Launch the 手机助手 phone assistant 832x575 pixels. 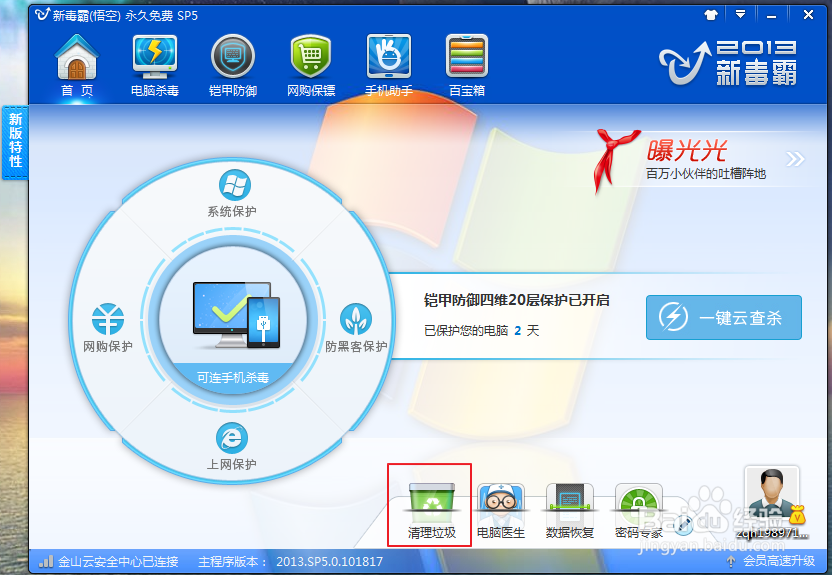(389, 66)
